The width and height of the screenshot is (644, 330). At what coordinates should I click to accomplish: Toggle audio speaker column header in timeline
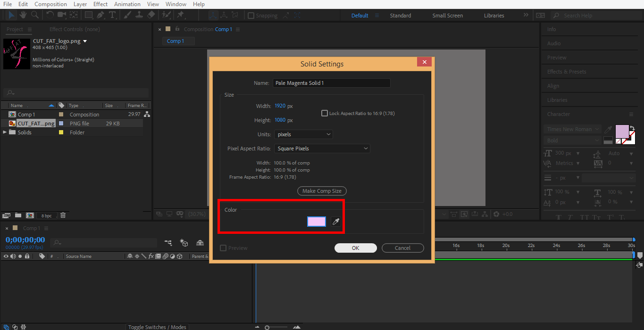13,256
